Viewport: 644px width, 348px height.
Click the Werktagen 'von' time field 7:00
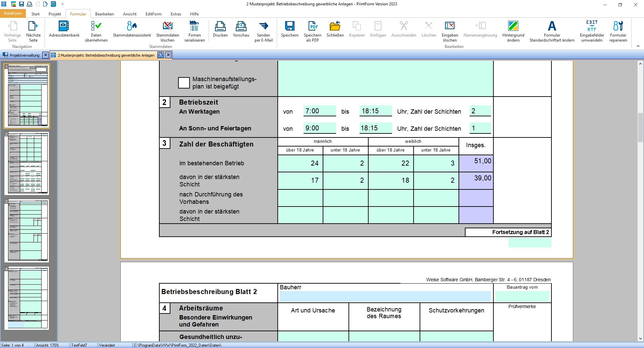point(319,111)
